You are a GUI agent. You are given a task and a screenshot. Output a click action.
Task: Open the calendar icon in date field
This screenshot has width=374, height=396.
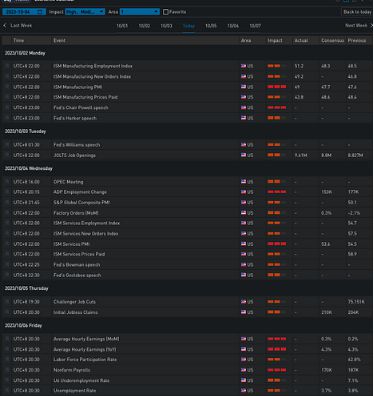tap(40, 12)
